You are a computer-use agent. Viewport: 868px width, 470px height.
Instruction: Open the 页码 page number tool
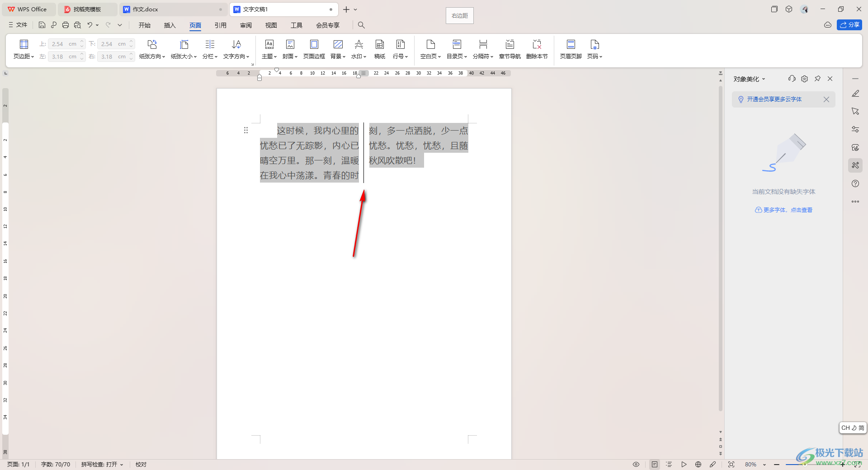click(x=594, y=49)
